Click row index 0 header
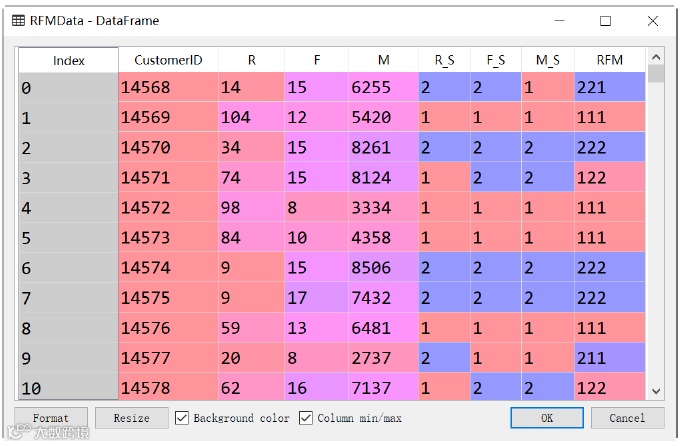This screenshot has width=680, height=446. pos(69,87)
